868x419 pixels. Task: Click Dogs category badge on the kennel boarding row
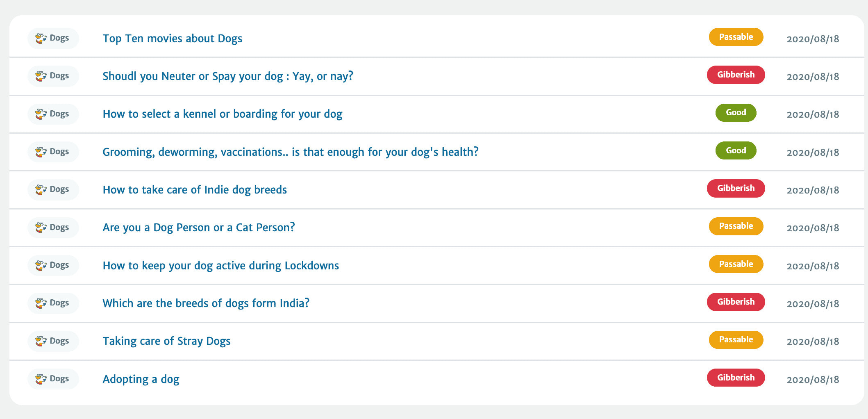(x=53, y=114)
